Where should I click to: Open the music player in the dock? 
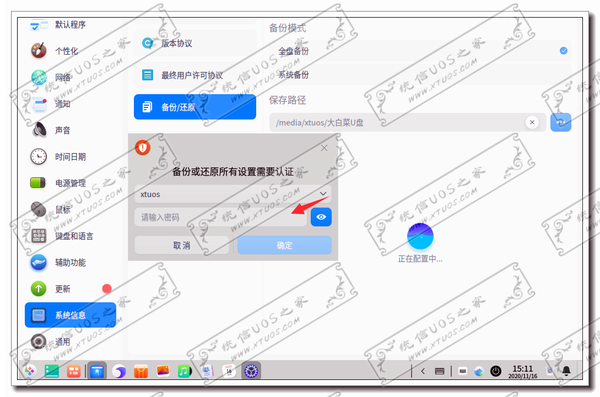pyautogui.click(x=185, y=371)
